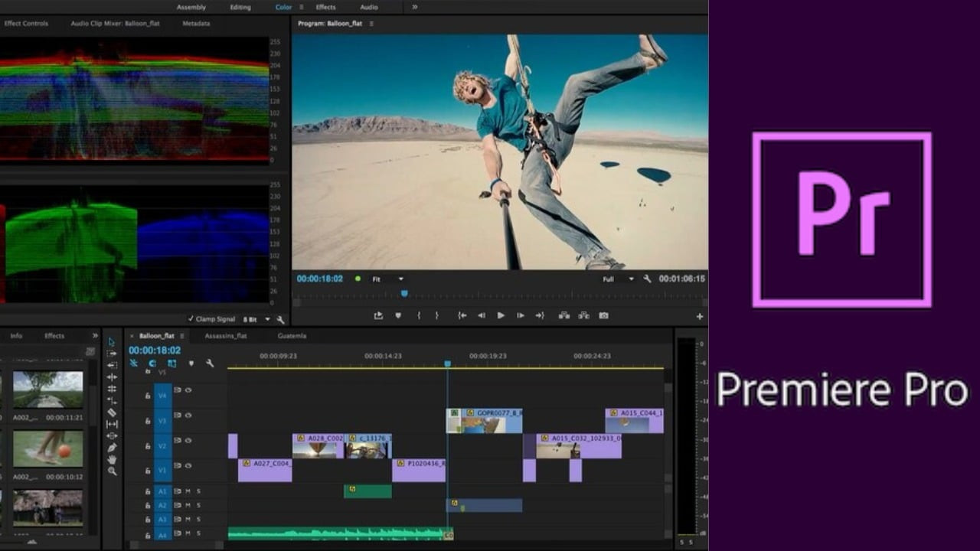Switch to the Editing workspace tab
Image resolution: width=980 pixels, height=551 pixels.
coord(240,7)
